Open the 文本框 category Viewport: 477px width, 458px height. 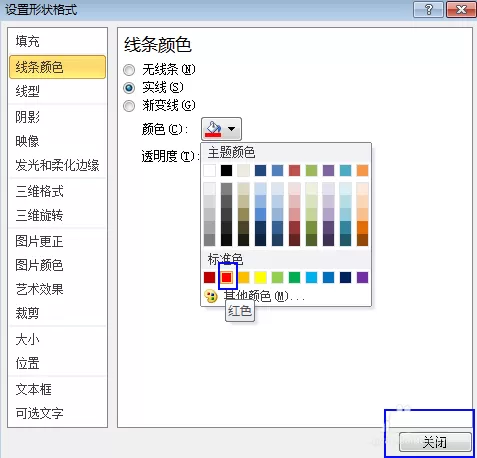57,389
